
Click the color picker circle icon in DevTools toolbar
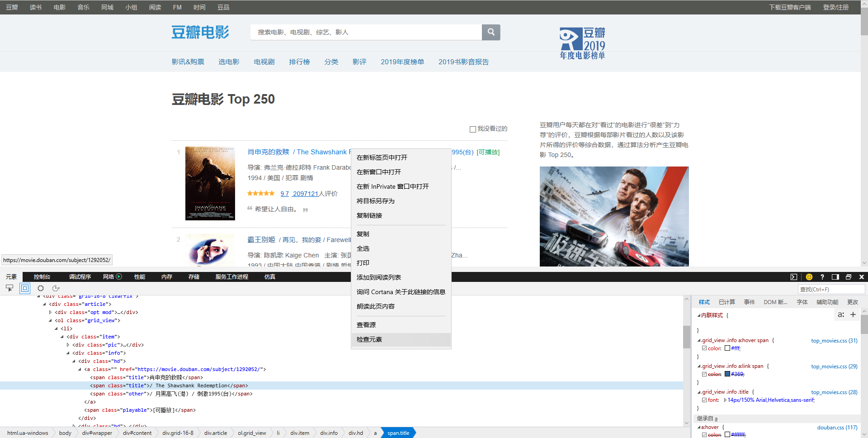click(x=41, y=288)
